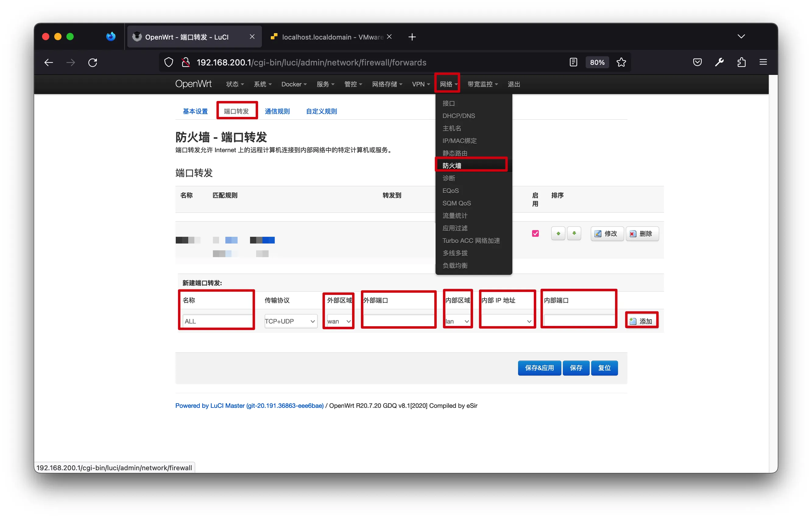The height and width of the screenshot is (518, 812).
Task: Close the OpenWrt LuCI tab
Action: click(252, 37)
